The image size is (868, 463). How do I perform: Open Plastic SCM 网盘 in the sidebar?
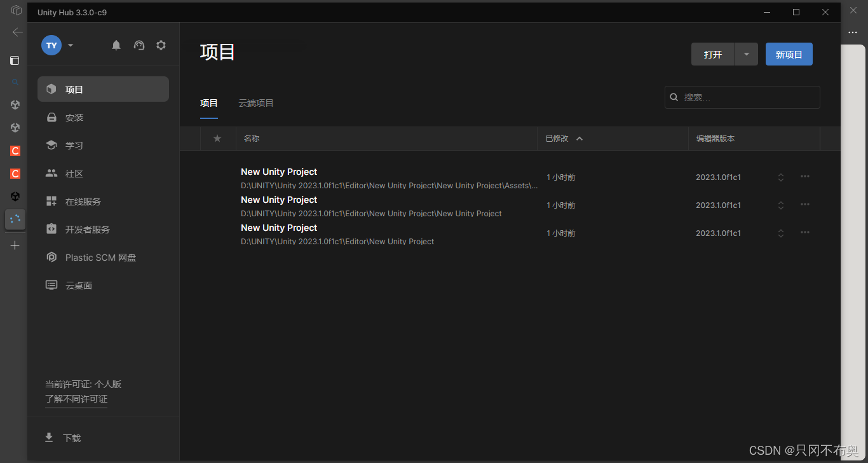click(103, 258)
